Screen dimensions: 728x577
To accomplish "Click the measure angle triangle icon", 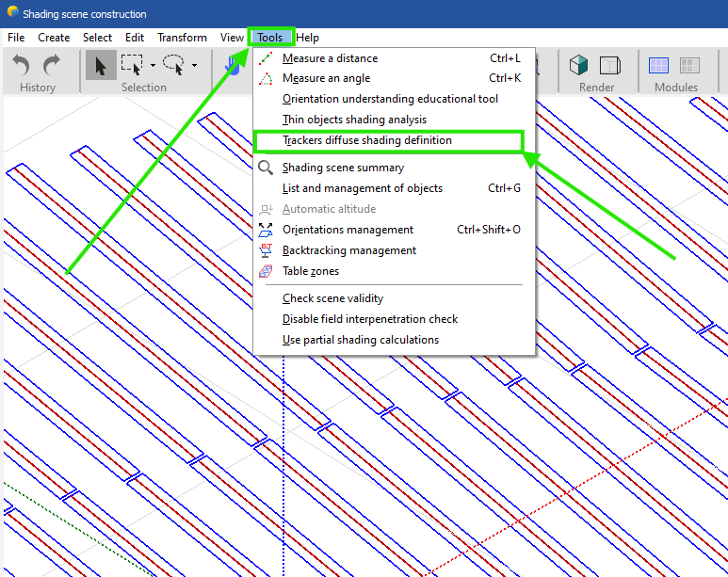I will [x=266, y=79].
